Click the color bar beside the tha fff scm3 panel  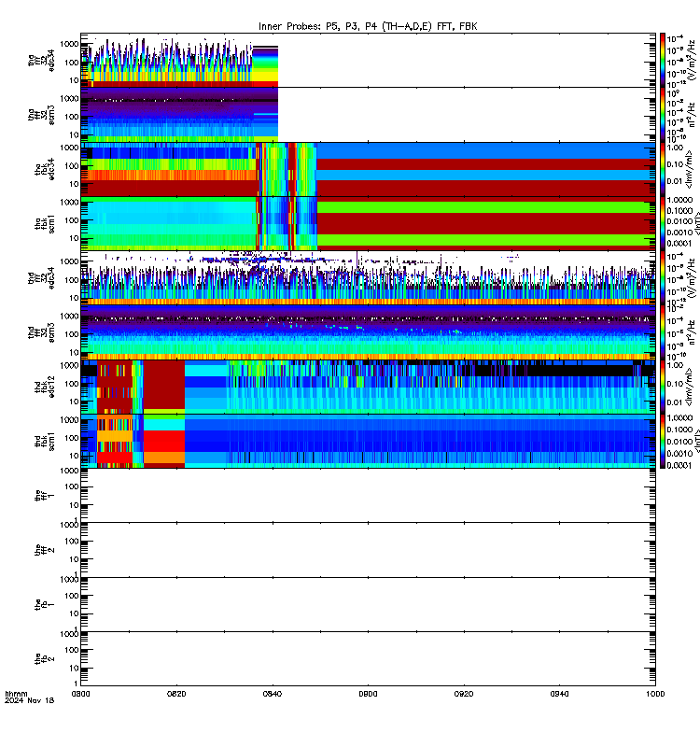[663, 115]
